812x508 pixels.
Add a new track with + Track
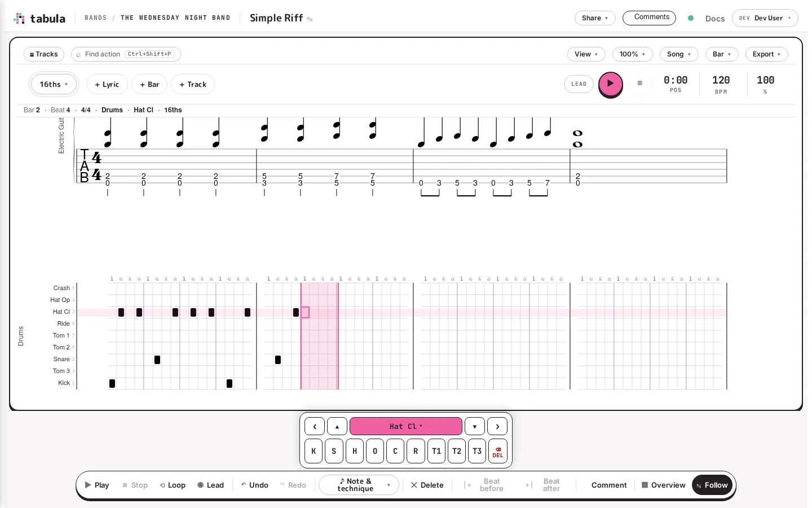point(193,84)
